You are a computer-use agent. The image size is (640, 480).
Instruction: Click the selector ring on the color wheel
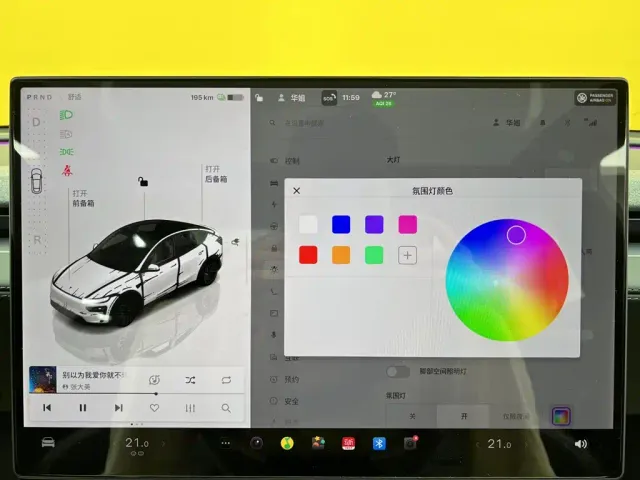(516, 235)
